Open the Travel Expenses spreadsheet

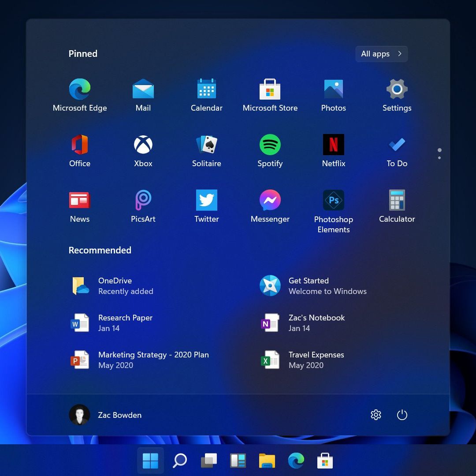[x=316, y=360]
